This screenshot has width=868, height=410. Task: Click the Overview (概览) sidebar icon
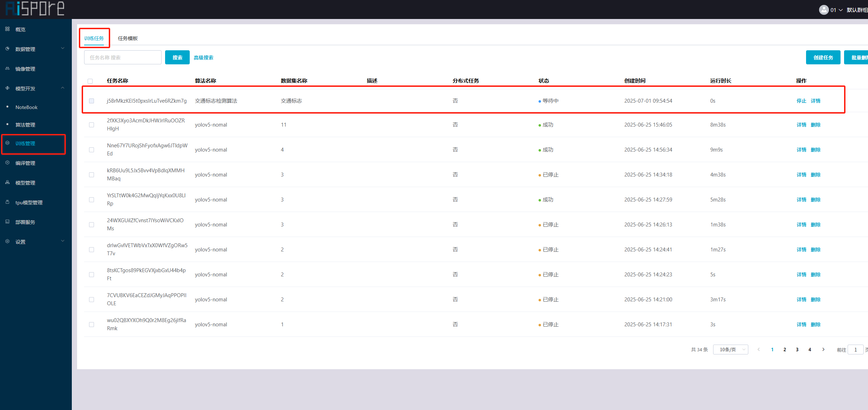pos(7,29)
